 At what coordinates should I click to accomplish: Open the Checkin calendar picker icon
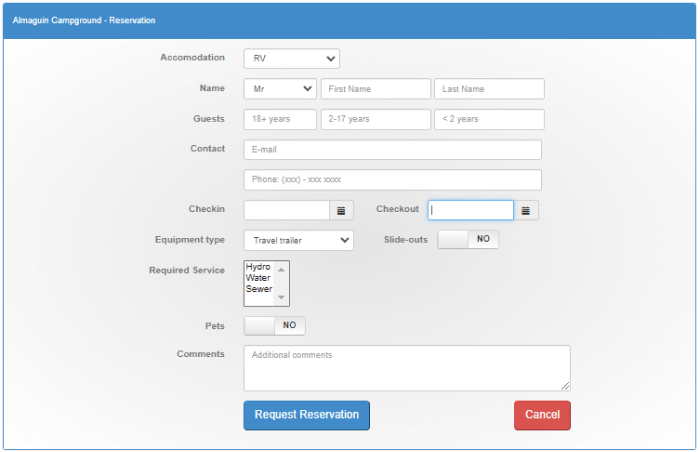(341, 210)
